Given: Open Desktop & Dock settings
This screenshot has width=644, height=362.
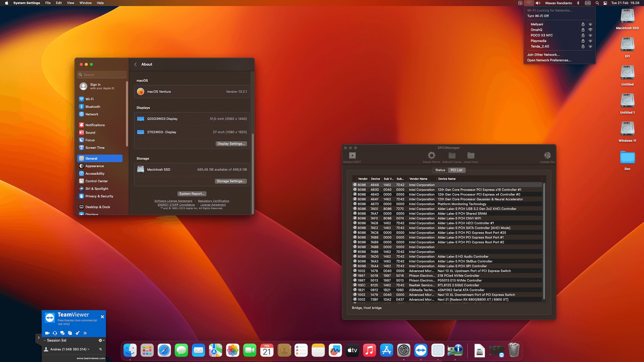Looking at the screenshot, I should click(x=100, y=207).
